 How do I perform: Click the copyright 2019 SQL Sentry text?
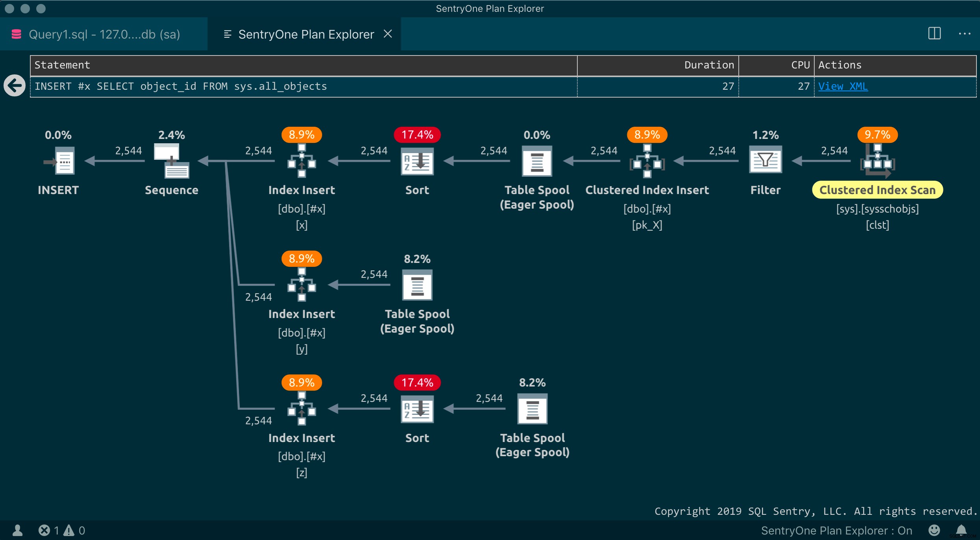click(x=815, y=511)
